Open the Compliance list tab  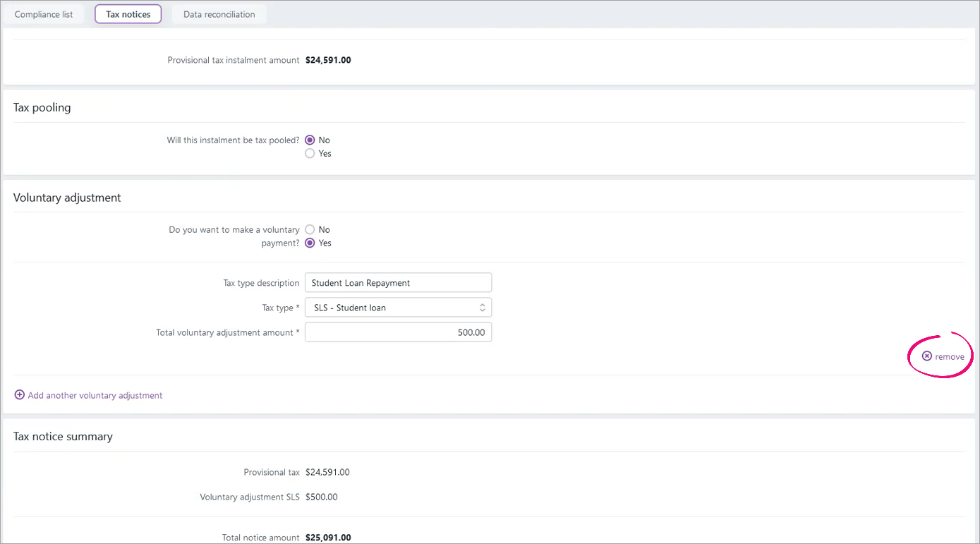coord(44,14)
